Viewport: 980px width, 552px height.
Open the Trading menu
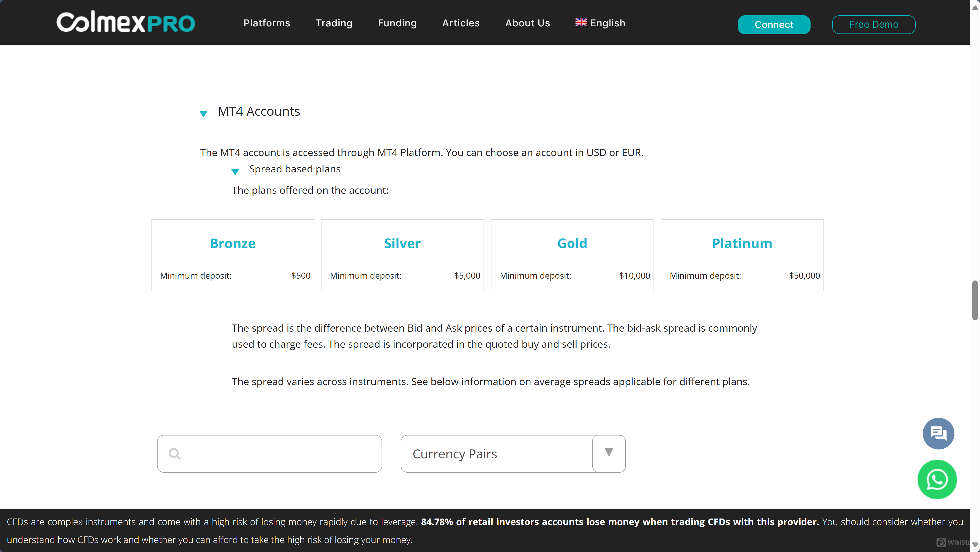point(334,23)
